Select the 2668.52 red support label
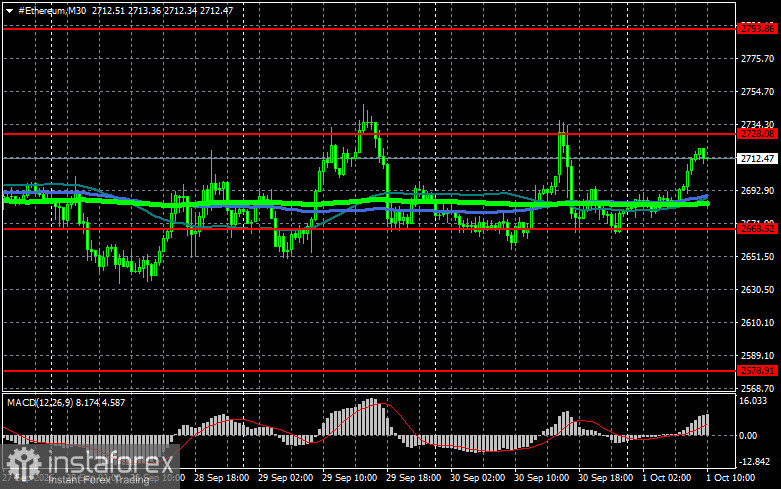 coord(757,229)
